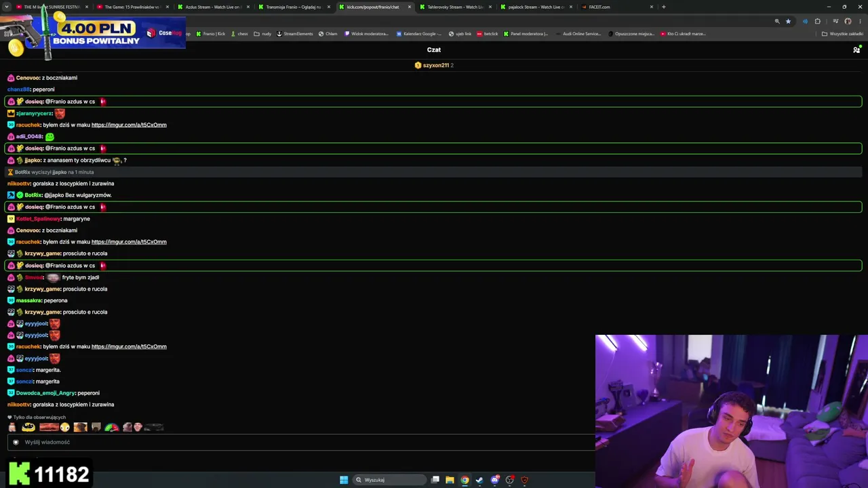Open Opuszczone miejsca bookmark
Viewport: 868px width, 488px height.
631,33
